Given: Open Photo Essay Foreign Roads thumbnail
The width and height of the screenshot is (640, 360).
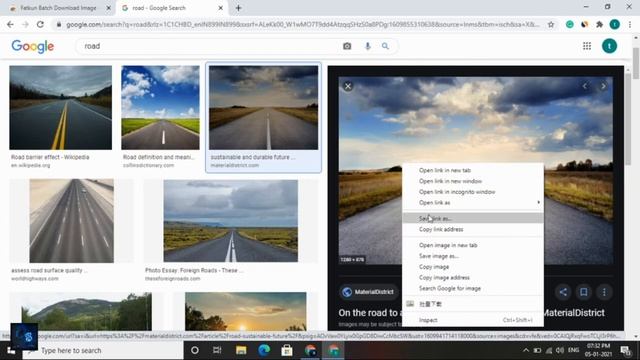Looking at the screenshot, I should click(x=231, y=221).
